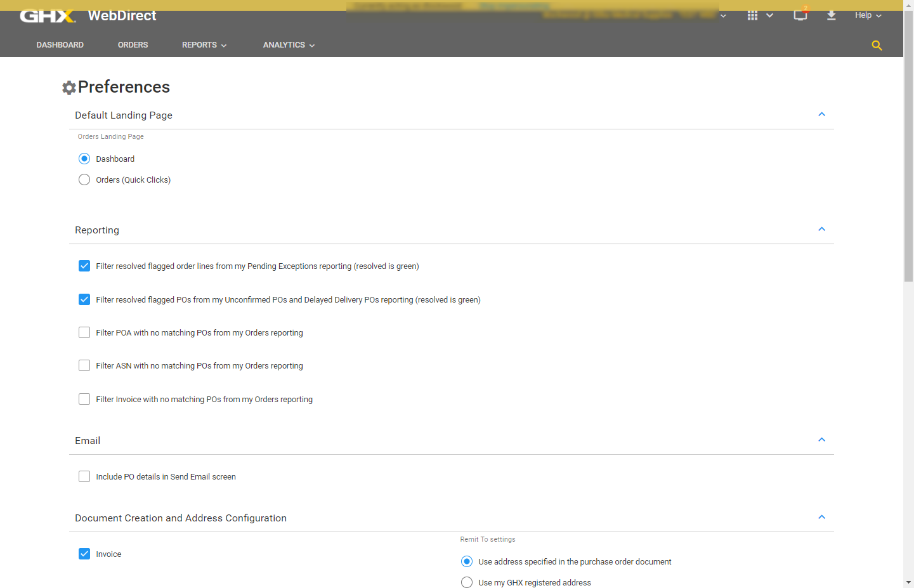
Task: Collapse the Email section chevron
Action: (x=821, y=440)
